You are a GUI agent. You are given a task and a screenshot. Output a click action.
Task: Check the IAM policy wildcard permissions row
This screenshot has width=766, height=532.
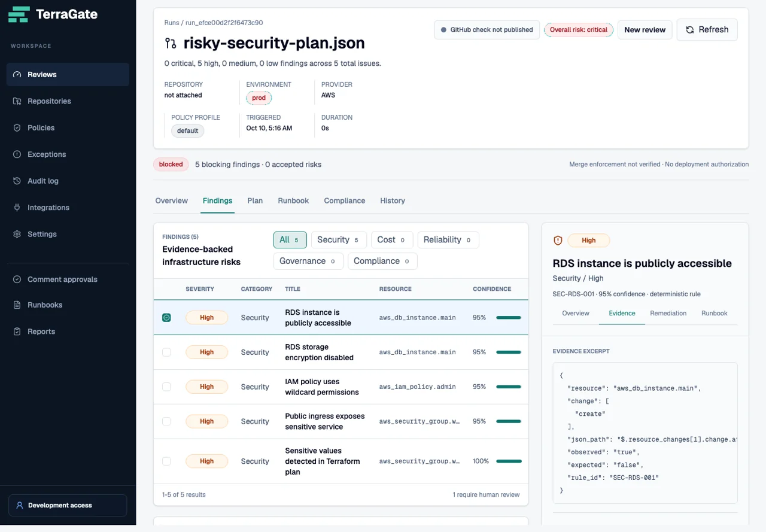pyautogui.click(x=166, y=387)
